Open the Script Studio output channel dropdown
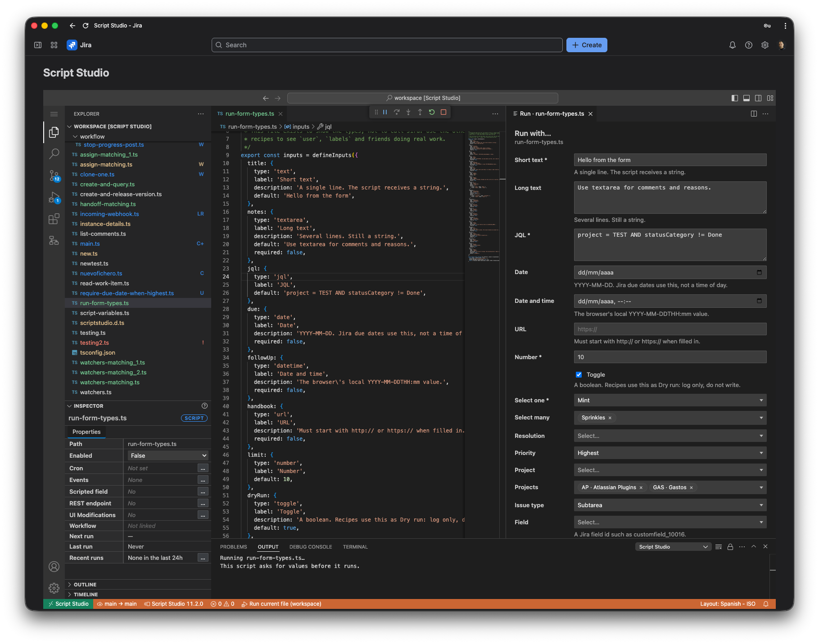 click(673, 547)
